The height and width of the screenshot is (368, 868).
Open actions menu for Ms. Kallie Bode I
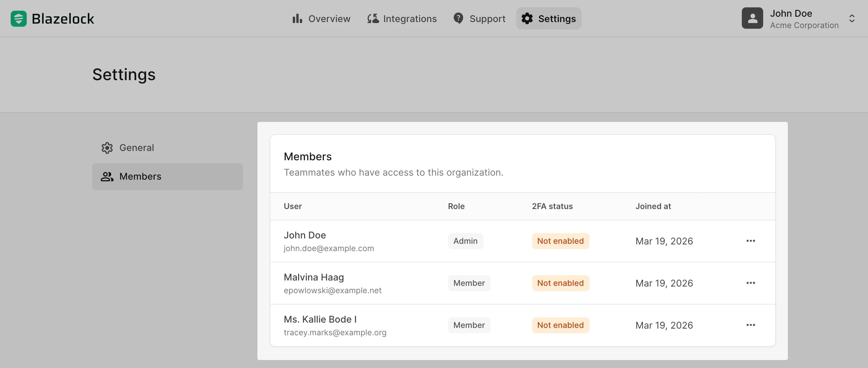(750, 325)
